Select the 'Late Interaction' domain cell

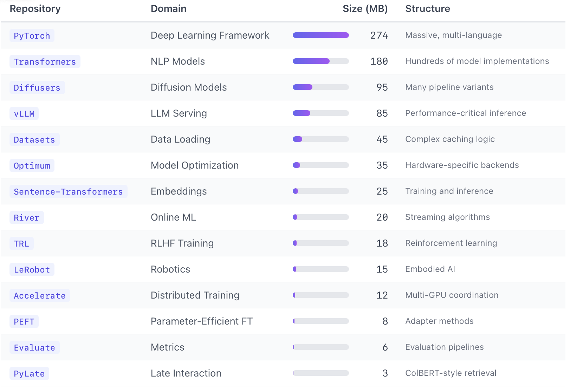click(x=186, y=373)
